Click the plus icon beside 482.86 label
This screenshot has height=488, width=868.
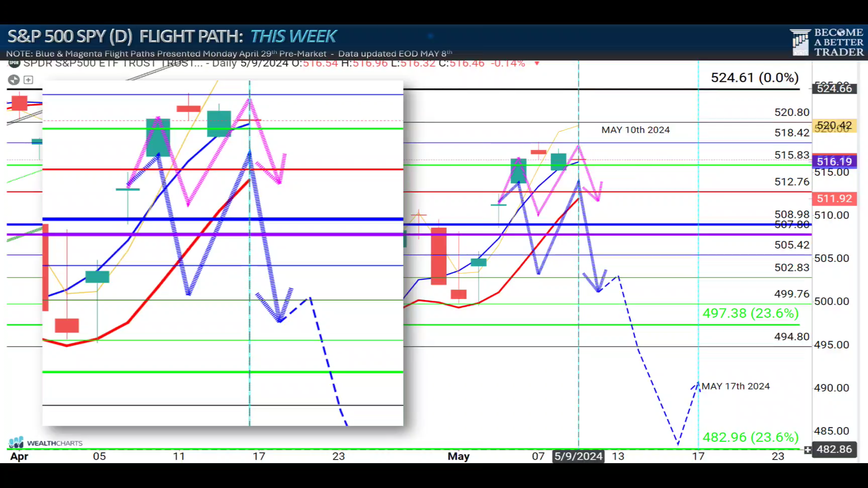pos(807,450)
